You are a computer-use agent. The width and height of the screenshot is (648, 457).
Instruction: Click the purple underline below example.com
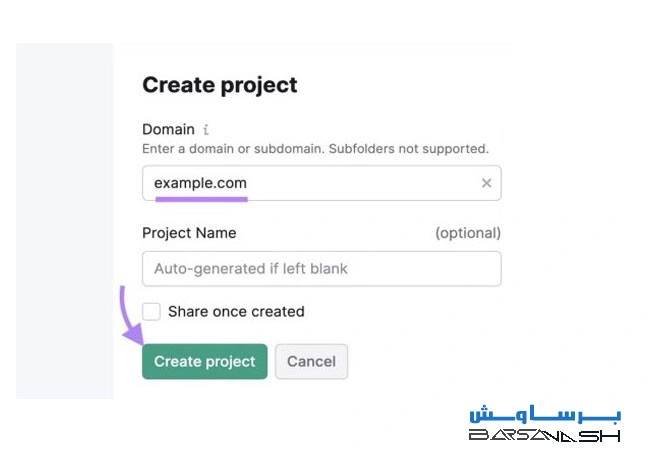coord(202,198)
